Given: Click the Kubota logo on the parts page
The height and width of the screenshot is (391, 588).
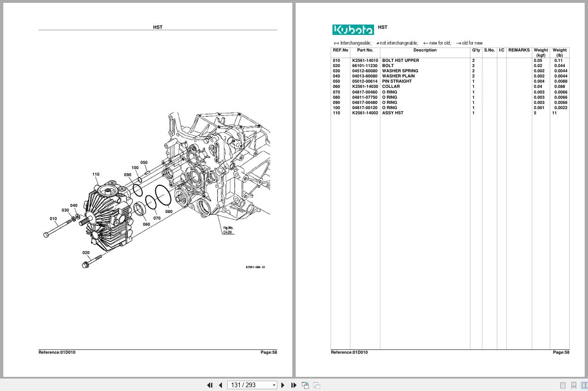Looking at the screenshot, I should (353, 29).
